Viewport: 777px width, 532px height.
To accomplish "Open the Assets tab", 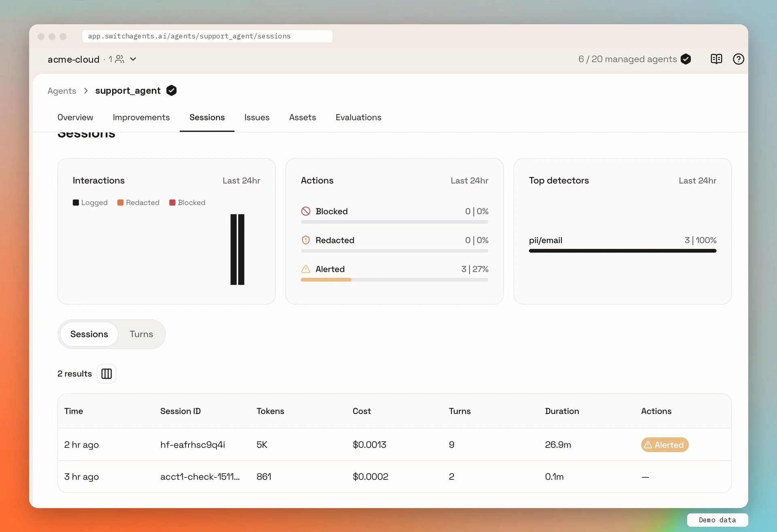I will 302,117.
